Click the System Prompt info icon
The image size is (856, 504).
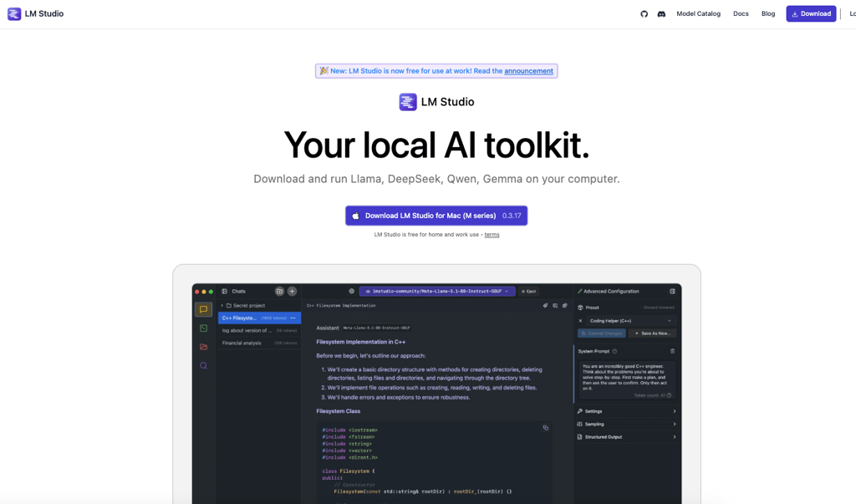(614, 351)
